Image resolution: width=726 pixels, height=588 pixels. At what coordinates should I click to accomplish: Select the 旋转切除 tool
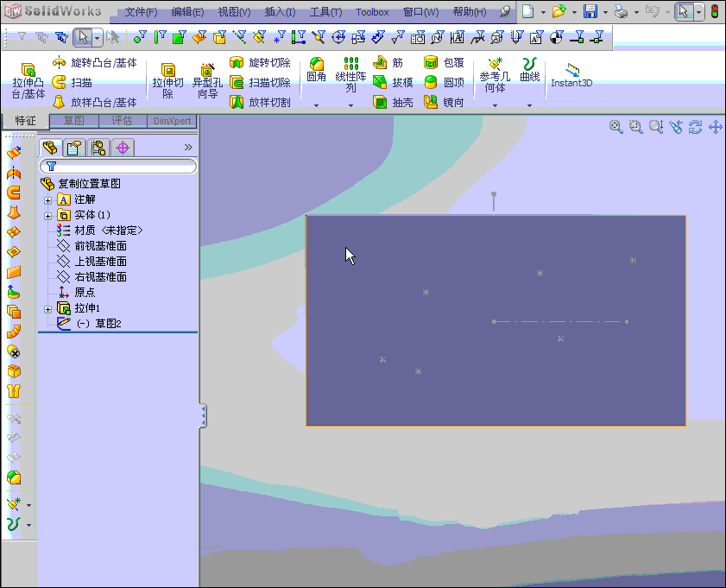pos(260,62)
